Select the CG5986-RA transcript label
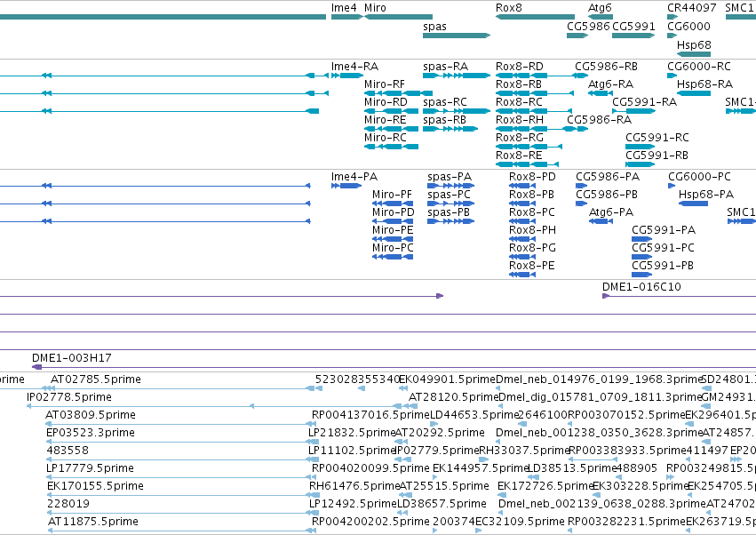756x535 pixels. (x=600, y=120)
